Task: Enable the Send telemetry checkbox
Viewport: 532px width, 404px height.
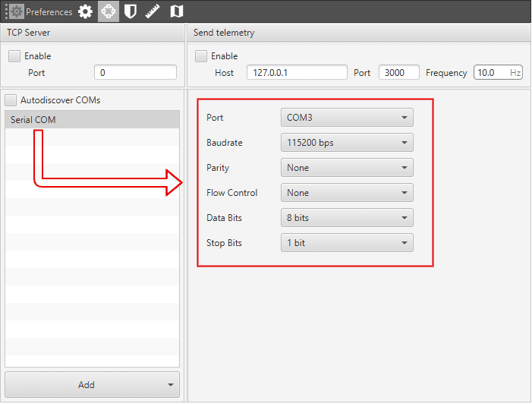Action: pos(201,56)
